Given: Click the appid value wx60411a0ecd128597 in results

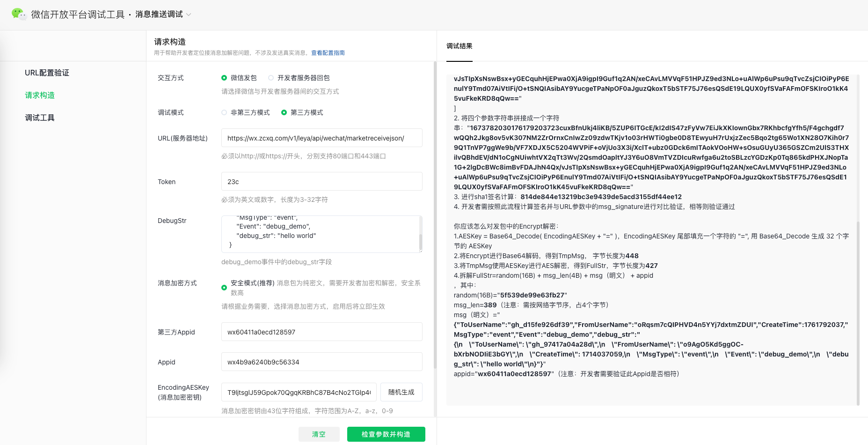Looking at the screenshot, I should 515,374.
